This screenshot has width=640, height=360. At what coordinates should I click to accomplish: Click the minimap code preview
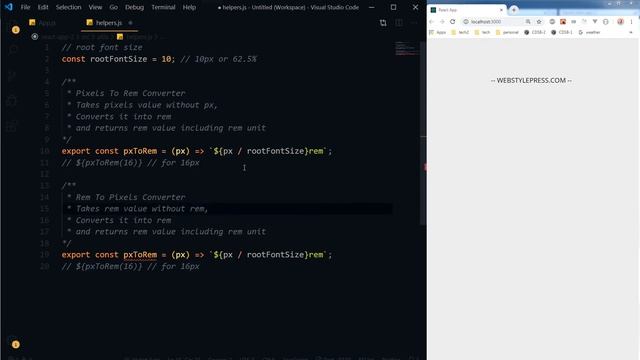tap(406, 48)
